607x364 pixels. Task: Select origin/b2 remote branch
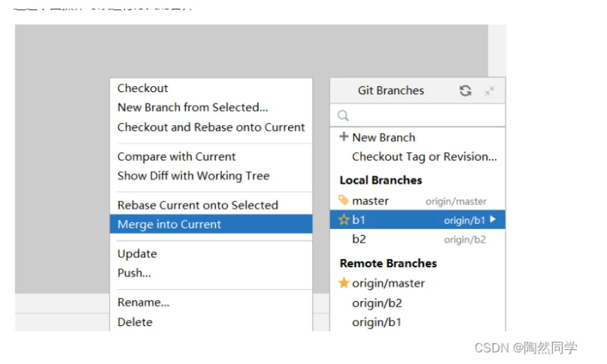pyautogui.click(x=377, y=303)
